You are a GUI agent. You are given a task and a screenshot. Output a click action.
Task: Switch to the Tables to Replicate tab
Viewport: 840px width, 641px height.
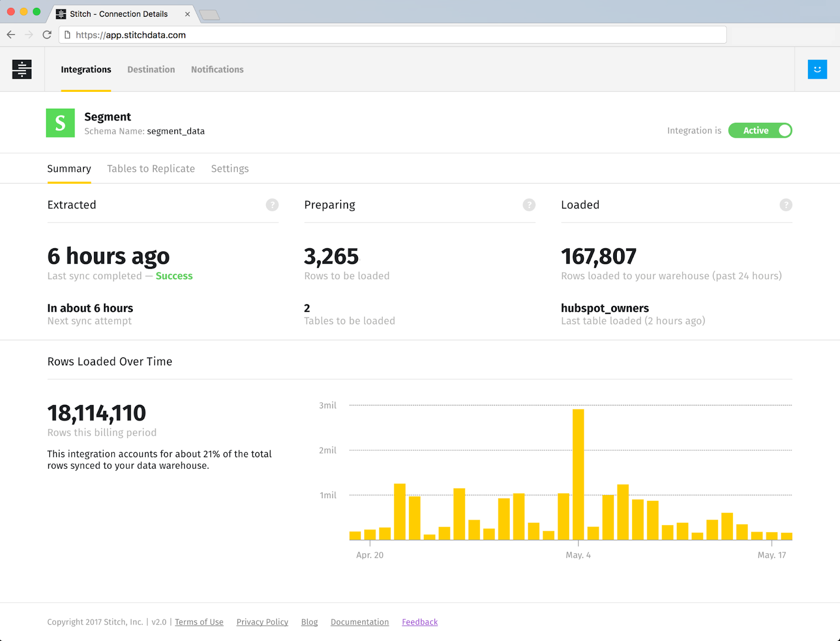(x=151, y=169)
